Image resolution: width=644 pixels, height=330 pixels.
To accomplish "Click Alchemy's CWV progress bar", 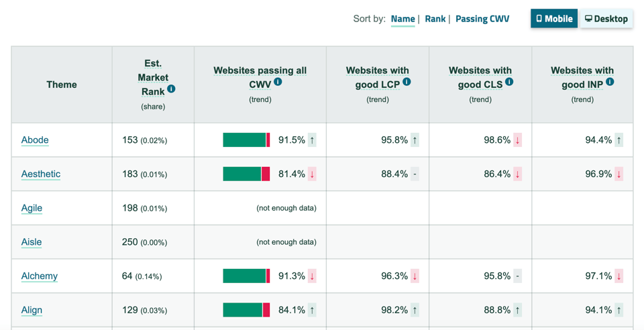I will (x=246, y=276).
